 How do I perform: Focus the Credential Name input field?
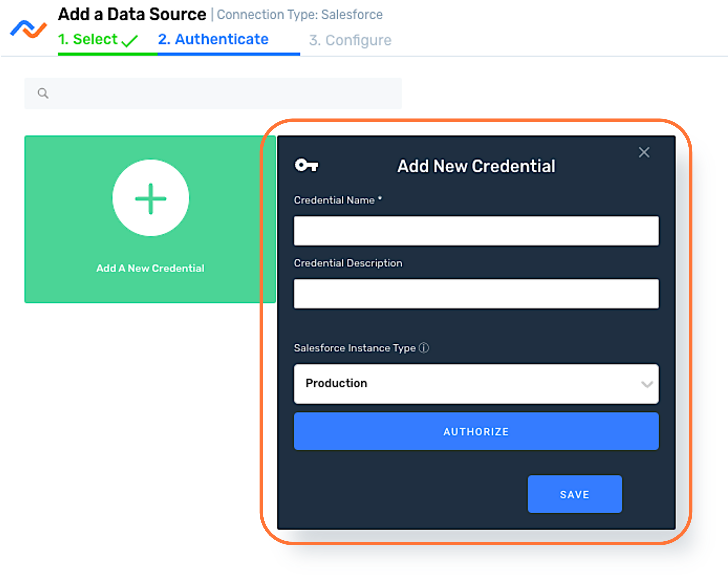[476, 231]
